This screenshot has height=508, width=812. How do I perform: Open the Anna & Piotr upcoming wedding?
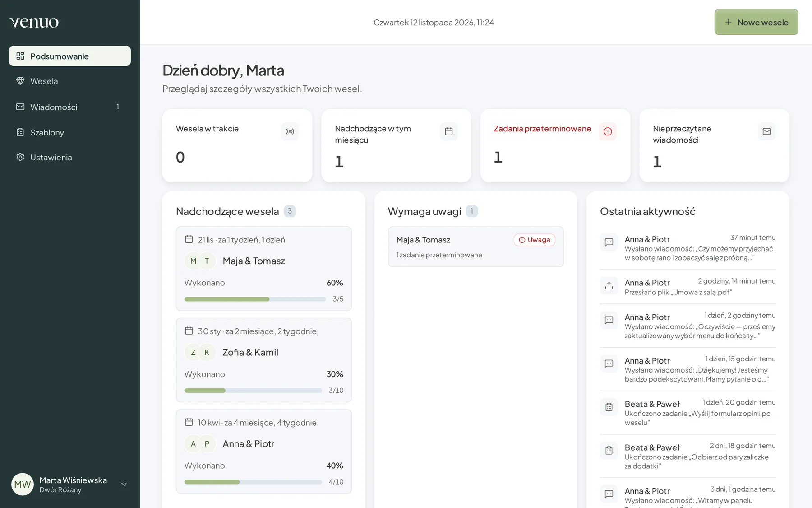[x=264, y=452]
